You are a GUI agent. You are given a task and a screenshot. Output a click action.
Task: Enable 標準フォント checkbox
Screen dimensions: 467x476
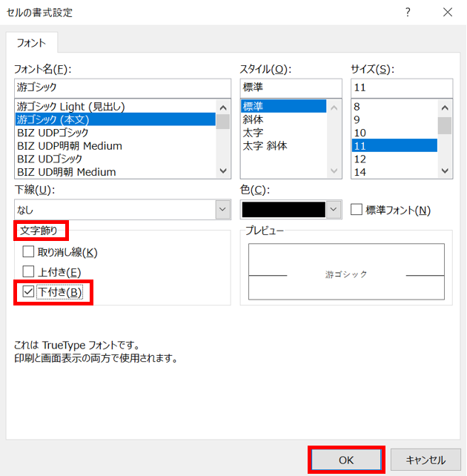click(357, 210)
